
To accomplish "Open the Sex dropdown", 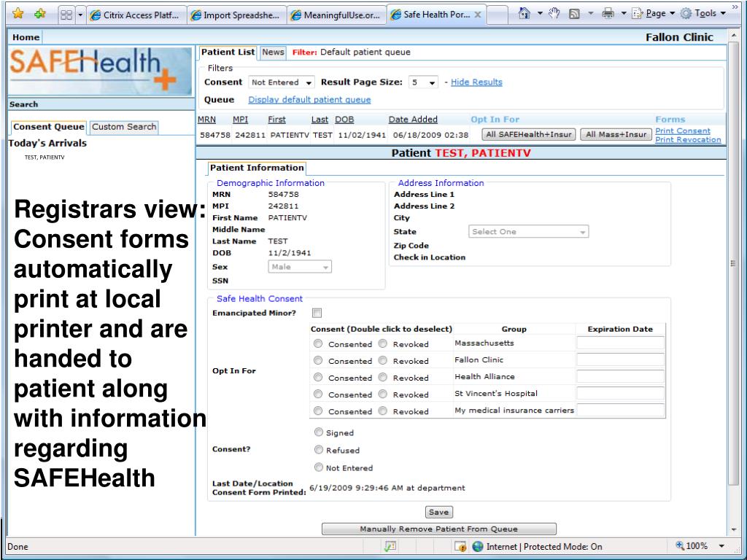I will [x=300, y=267].
